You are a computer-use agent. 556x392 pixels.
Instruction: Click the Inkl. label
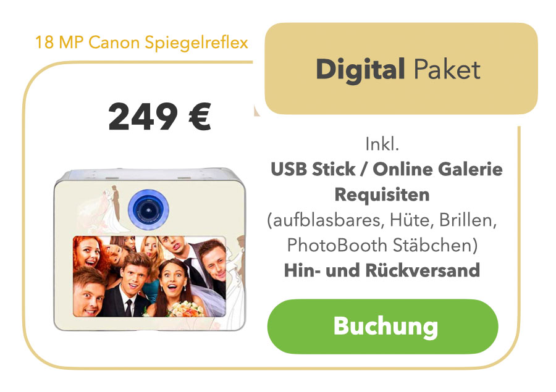point(382,144)
